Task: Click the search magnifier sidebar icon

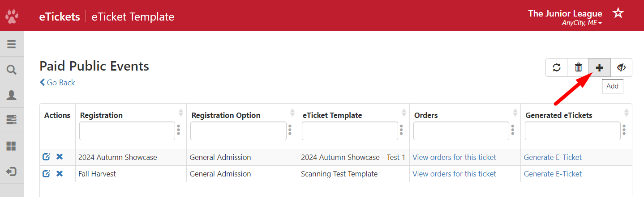Action: point(12,70)
